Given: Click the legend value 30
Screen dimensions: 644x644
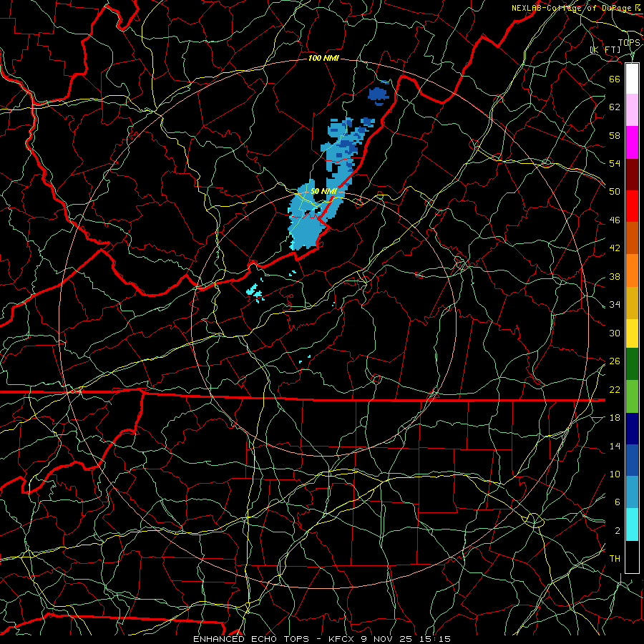Looking at the screenshot, I should click(615, 333).
